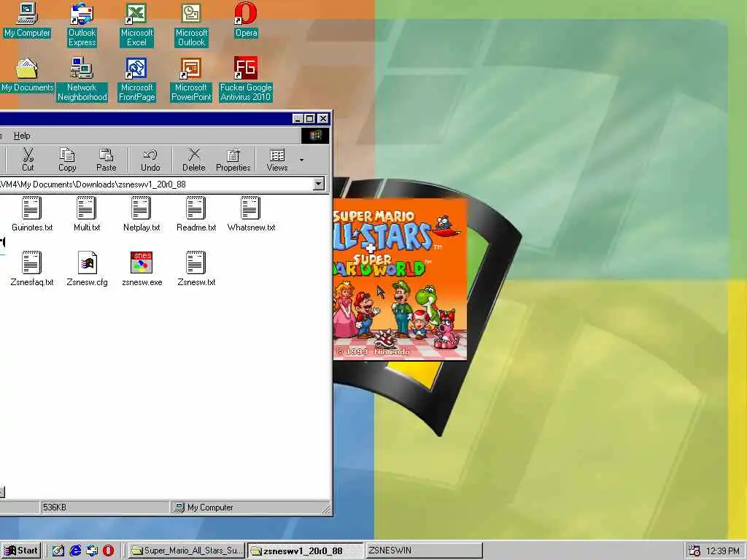Image resolution: width=747 pixels, height=560 pixels.
Task: Select the Network Neighborhood desktop icon
Action: 82,79
